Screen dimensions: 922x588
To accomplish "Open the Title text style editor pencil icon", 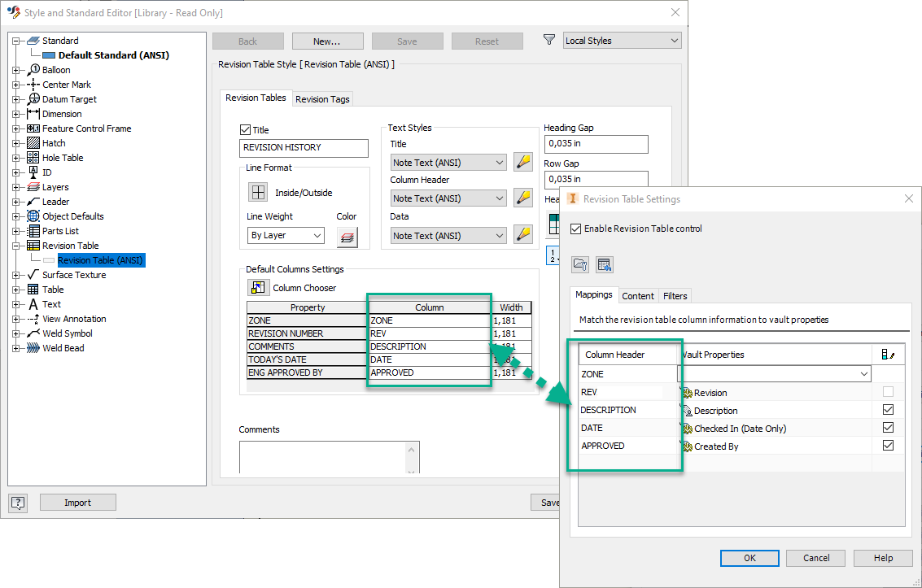I will tap(523, 162).
